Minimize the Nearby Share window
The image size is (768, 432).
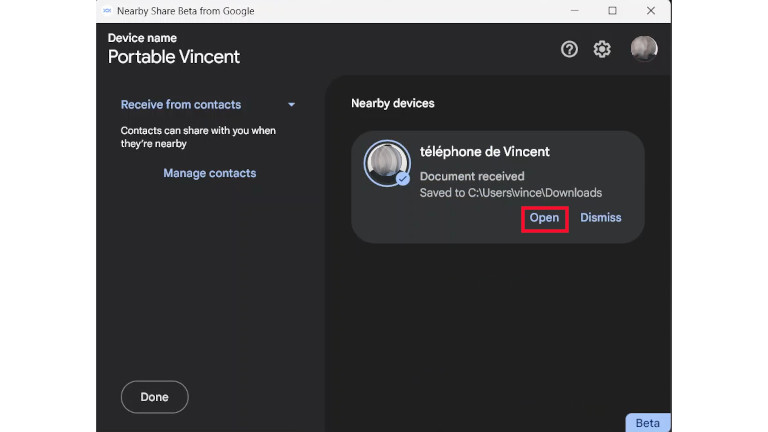tap(575, 11)
